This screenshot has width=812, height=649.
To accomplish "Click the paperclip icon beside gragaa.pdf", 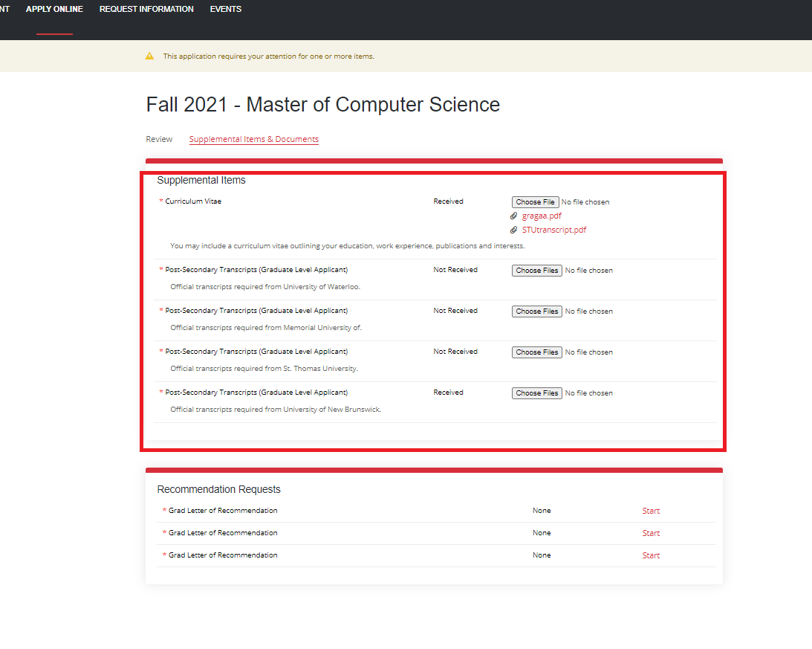I will point(513,216).
